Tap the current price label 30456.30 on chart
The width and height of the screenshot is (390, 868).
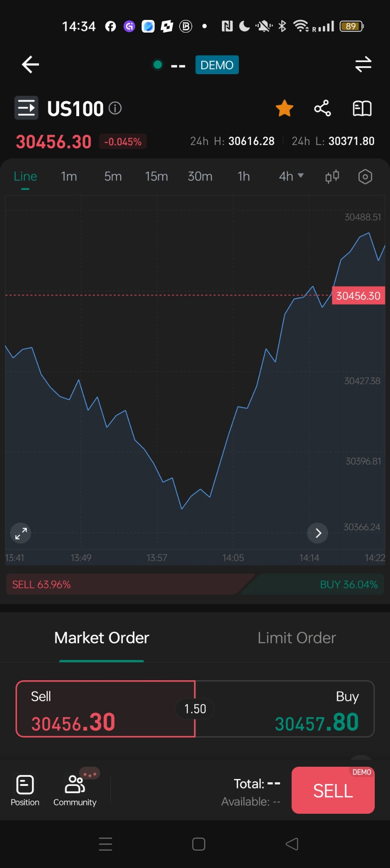pyautogui.click(x=358, y=295)
